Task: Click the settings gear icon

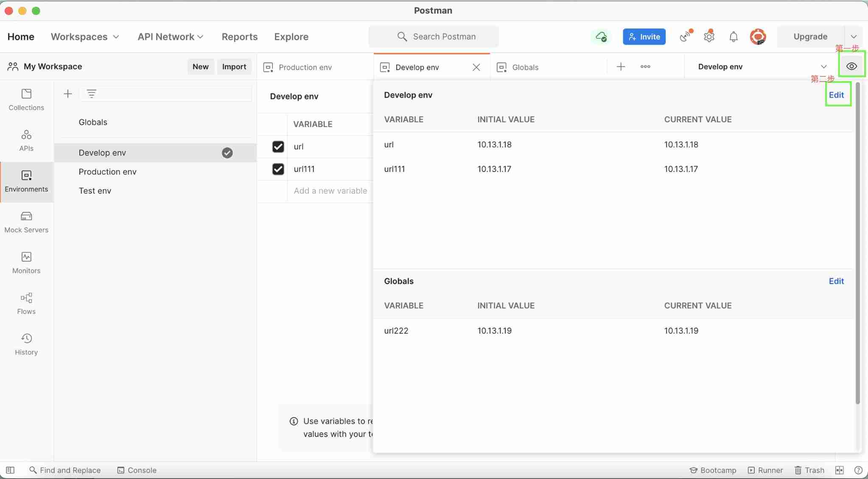Action: click(709, 37)
